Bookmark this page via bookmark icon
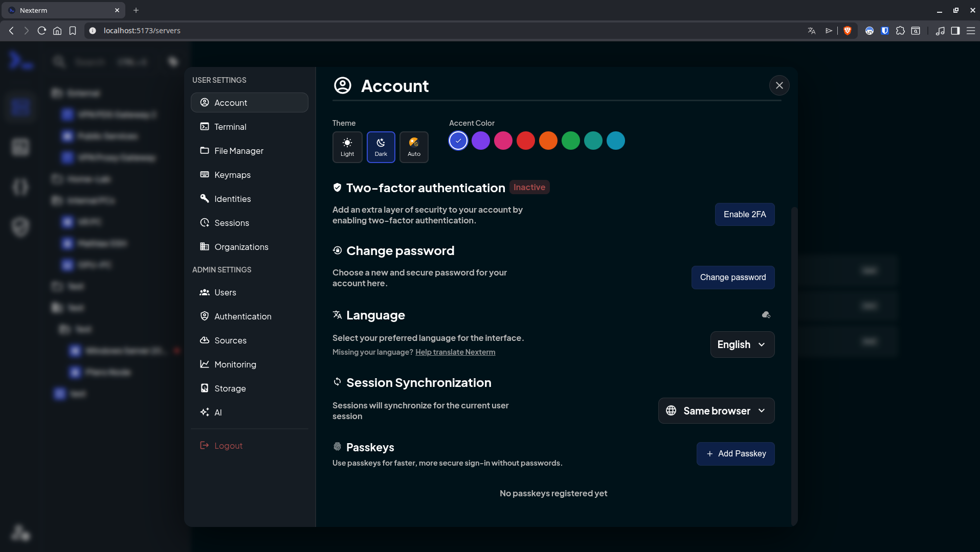Image resolution: width=980 pixels, height=552 pixels. (73, 31)
